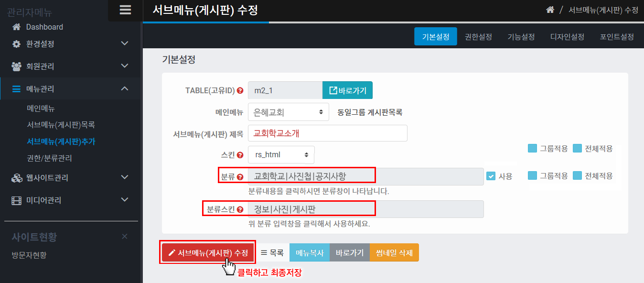Open Dashboard from the sidebar
Viewport: 644px width, 283px height.
44,27
